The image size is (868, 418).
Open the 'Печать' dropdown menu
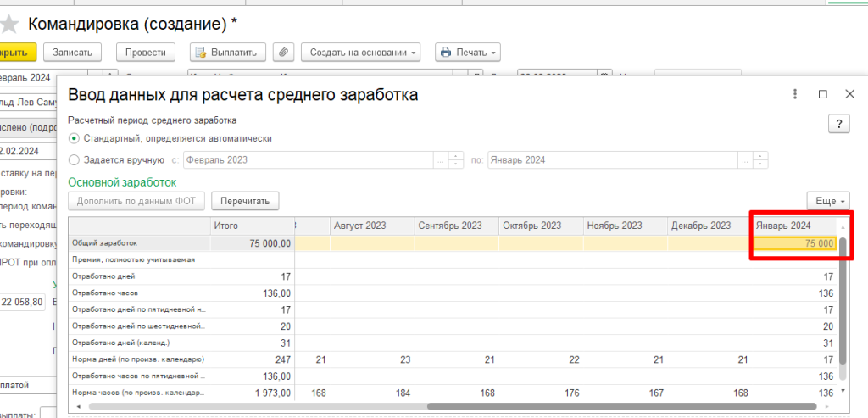468,53
